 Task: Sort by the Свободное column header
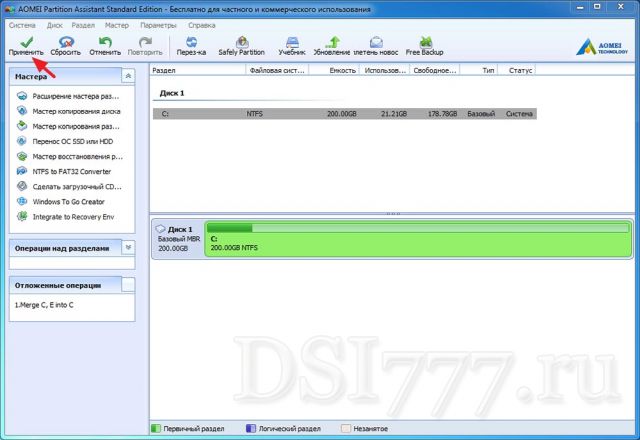435,70
